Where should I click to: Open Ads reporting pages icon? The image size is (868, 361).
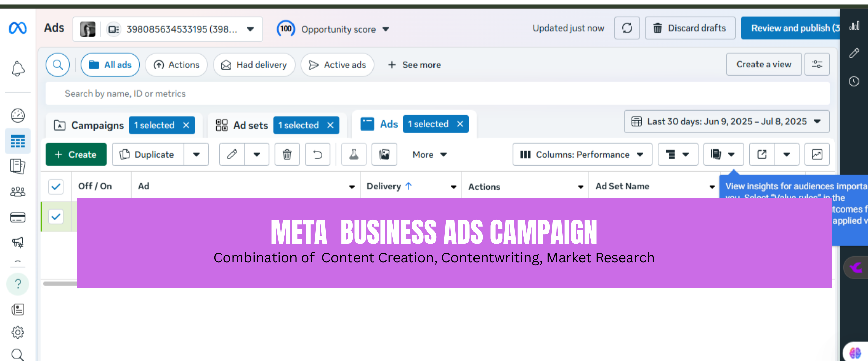click(18, 166)
